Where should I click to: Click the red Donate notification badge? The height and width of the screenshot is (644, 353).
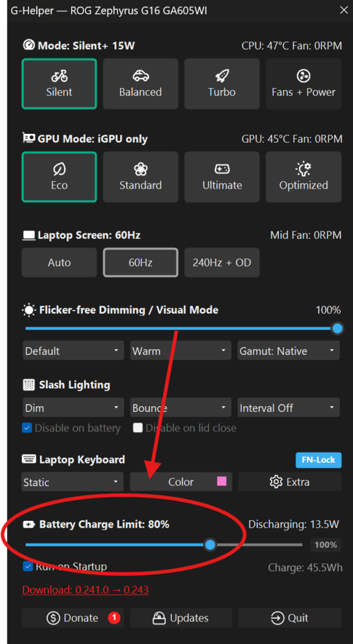114,618
